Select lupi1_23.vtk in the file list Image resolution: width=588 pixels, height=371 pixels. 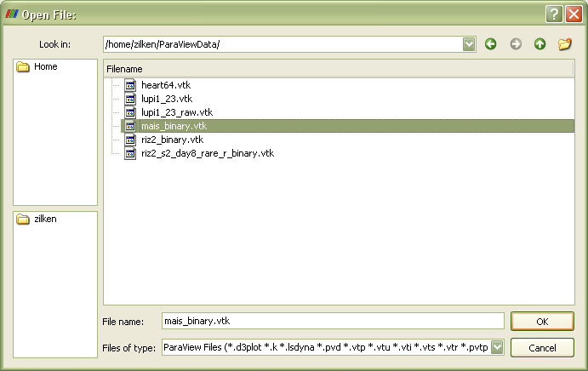[167, 99]
